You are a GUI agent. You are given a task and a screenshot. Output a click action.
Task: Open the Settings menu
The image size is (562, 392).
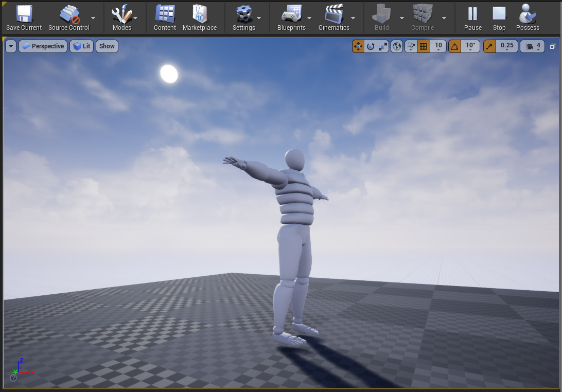(245, 17)
